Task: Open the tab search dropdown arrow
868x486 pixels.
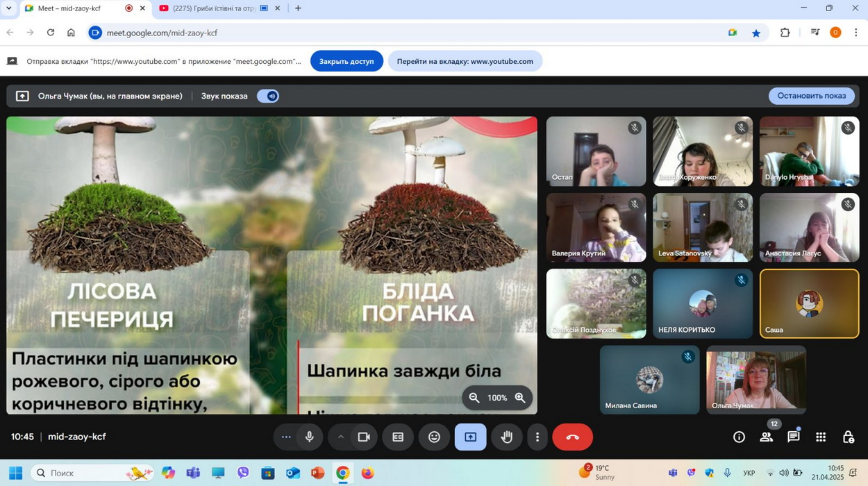Action: tap(8, 8)
